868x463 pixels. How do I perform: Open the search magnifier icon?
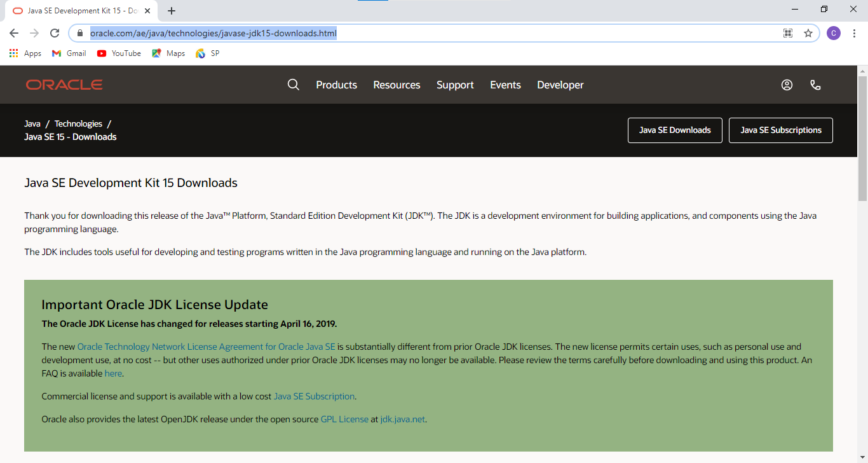[x=293, y=84]
